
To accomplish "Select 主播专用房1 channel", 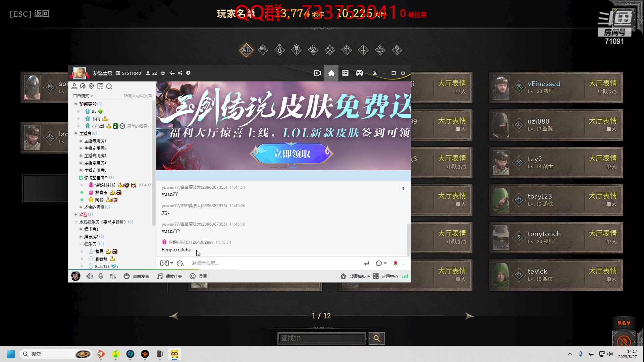I will 95,141.
